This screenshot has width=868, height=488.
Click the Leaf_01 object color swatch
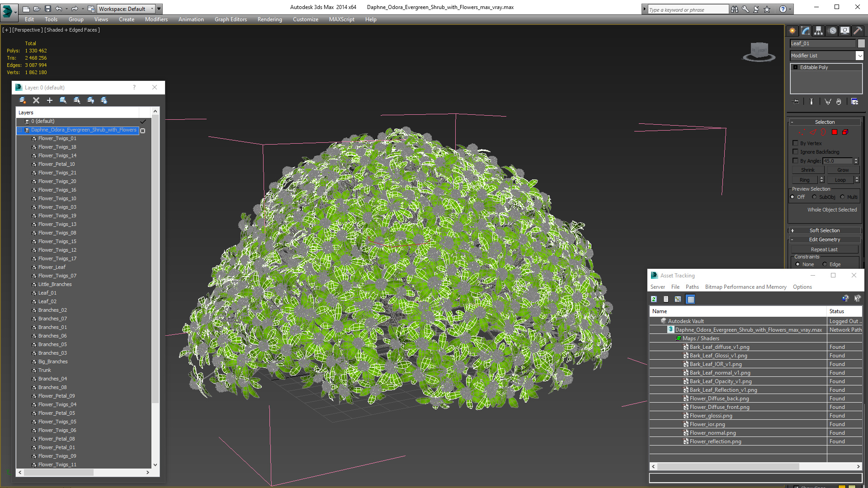pos(861,43)
